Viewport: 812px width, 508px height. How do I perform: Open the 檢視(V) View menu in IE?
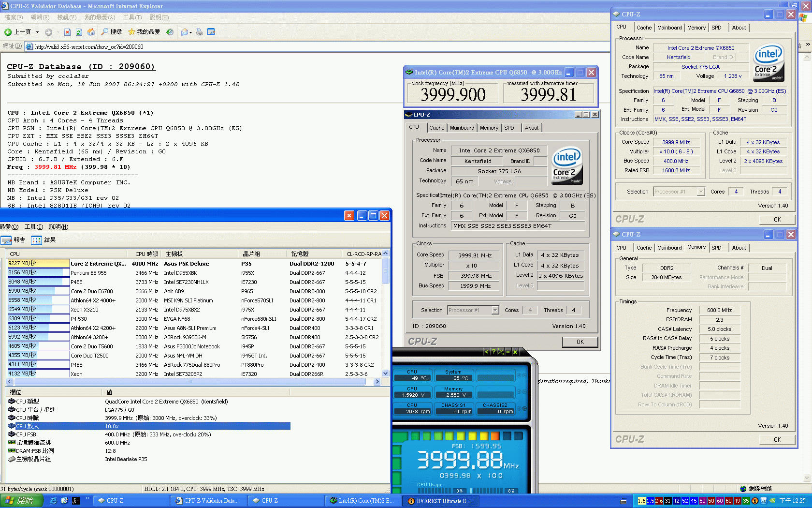click(67, 17)
